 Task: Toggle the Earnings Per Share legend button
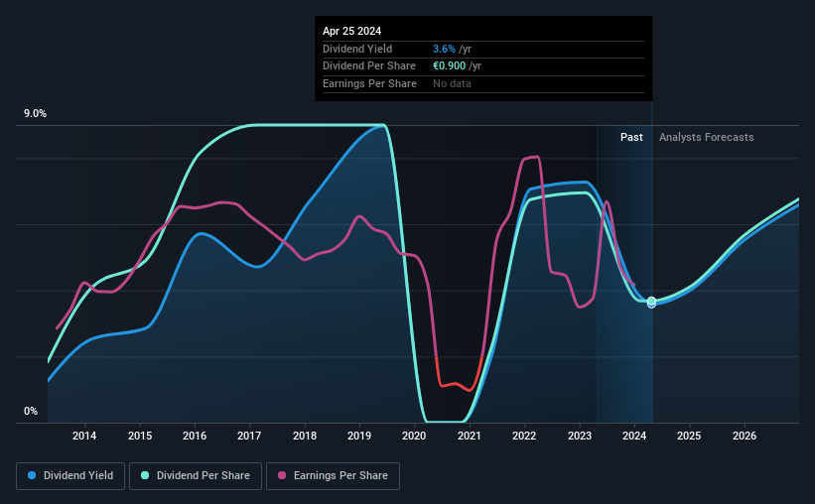tap(333, 476)
